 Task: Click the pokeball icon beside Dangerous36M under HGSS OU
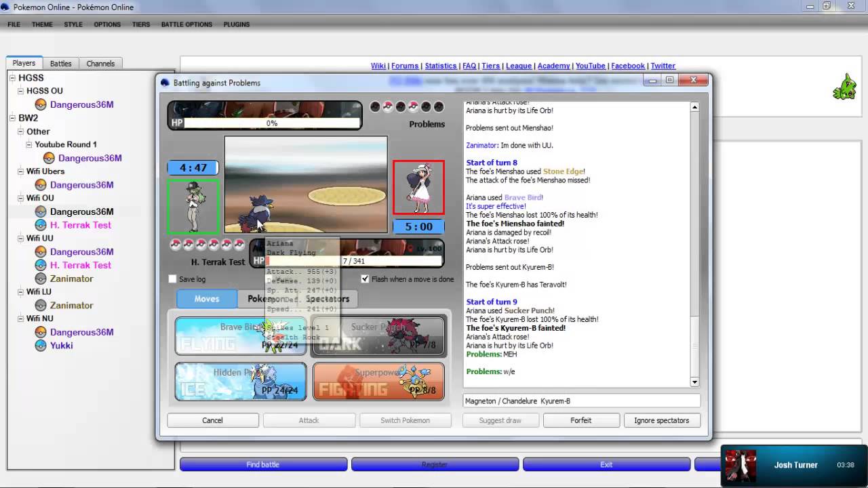point(41,104)
